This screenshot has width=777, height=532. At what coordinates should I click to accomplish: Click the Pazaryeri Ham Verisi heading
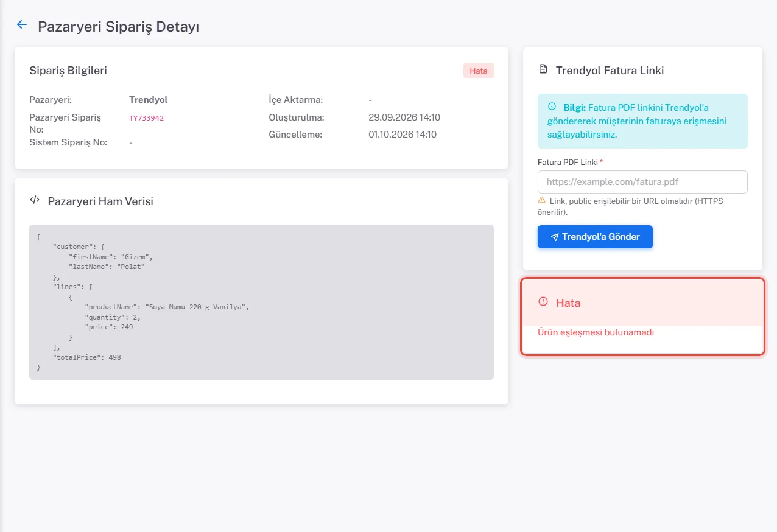[100, 201]
